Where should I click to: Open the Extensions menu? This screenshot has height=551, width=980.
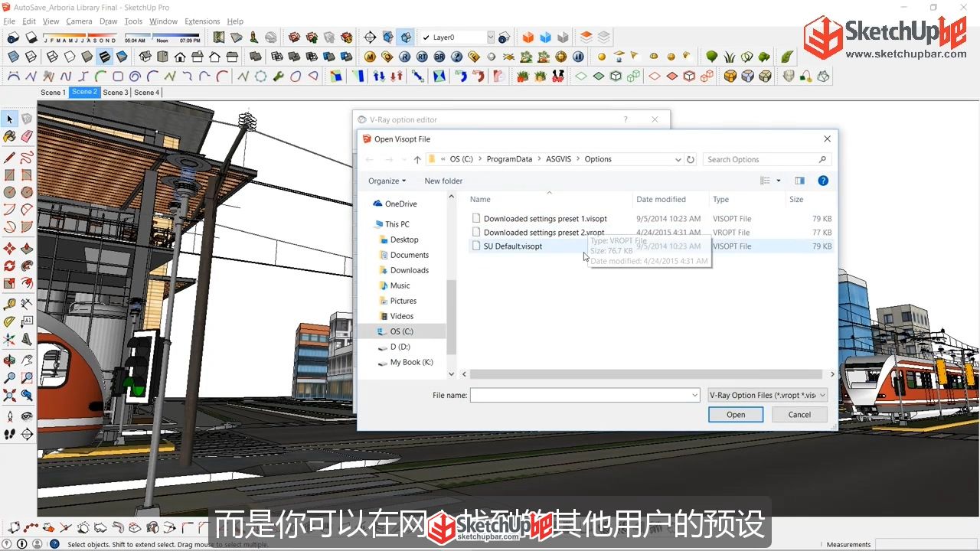202,21
